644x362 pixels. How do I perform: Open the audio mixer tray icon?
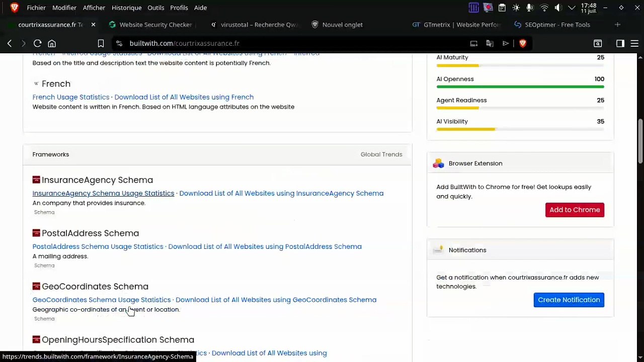tap(473, 8)
